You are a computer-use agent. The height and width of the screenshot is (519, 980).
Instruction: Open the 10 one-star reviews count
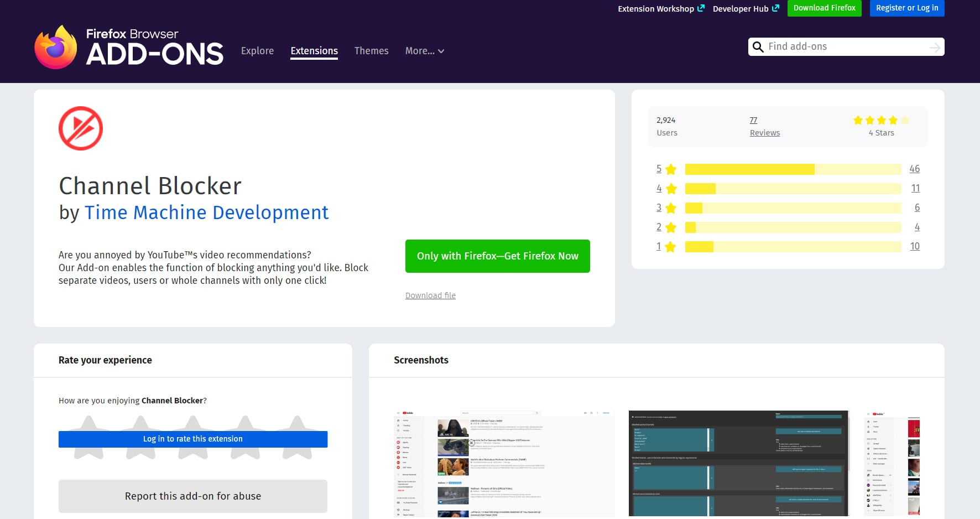(x=915, y=246)
